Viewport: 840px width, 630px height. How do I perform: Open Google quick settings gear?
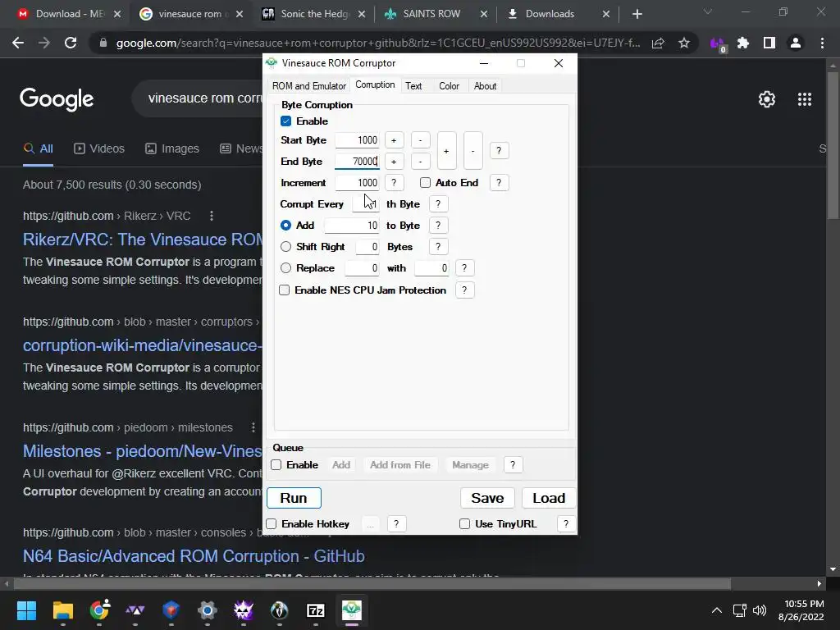pyautogui.click(x=767, y=99)
